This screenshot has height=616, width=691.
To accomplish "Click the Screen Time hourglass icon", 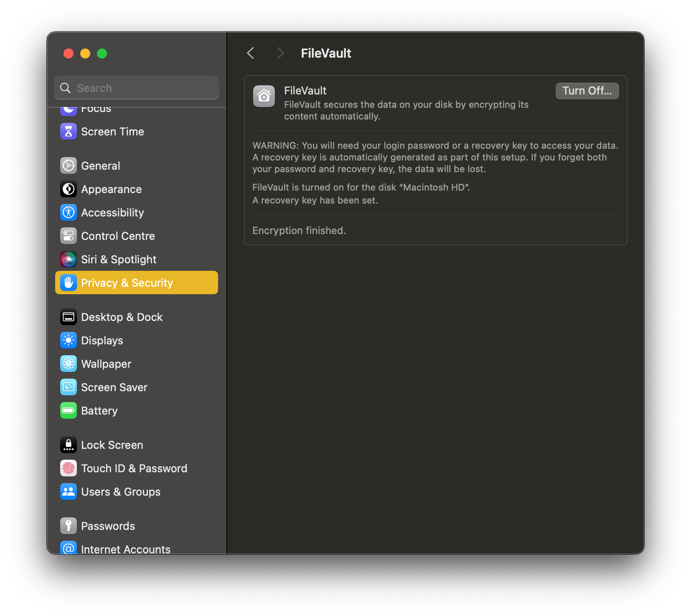I will pyautogui.click(x=69, y=132).
